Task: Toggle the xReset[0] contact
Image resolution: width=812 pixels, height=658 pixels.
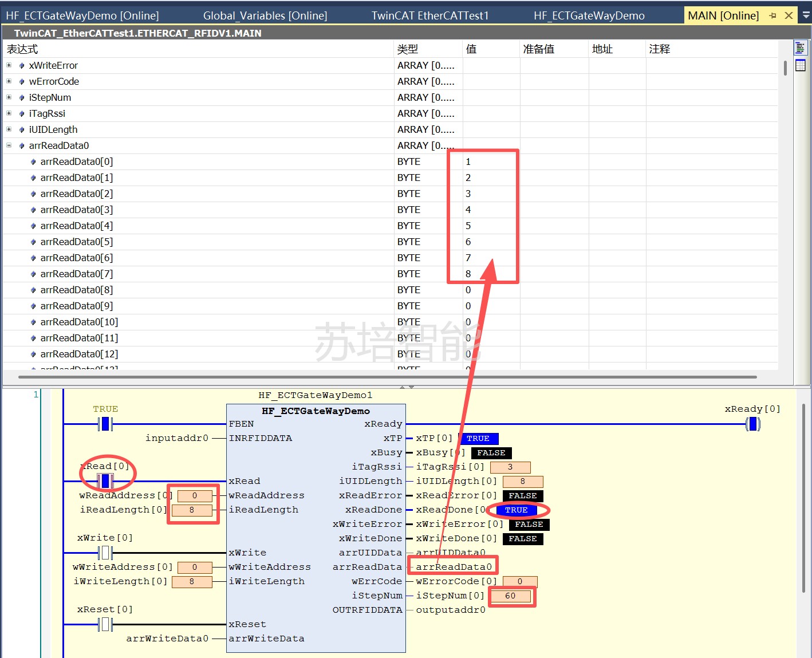Action: pos(105,624)
